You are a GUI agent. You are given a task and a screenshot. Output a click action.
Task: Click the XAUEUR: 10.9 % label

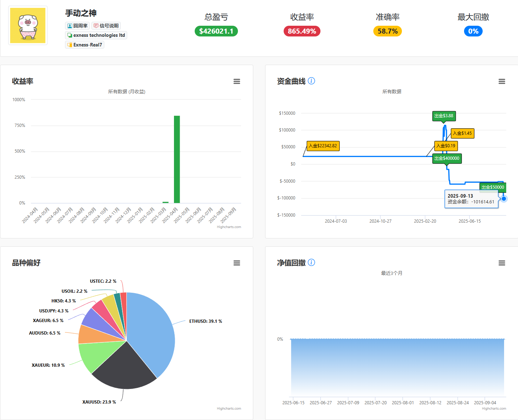pyautogui.click(x=48, y=365)
